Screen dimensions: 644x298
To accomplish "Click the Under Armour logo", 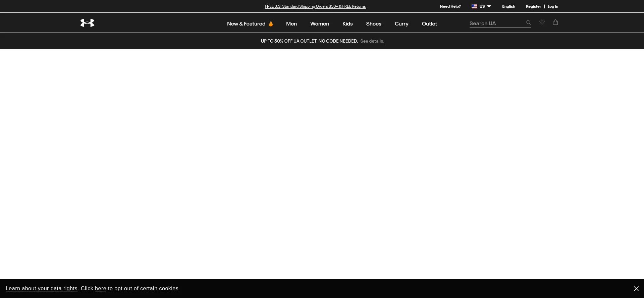I will click(87, 23).
